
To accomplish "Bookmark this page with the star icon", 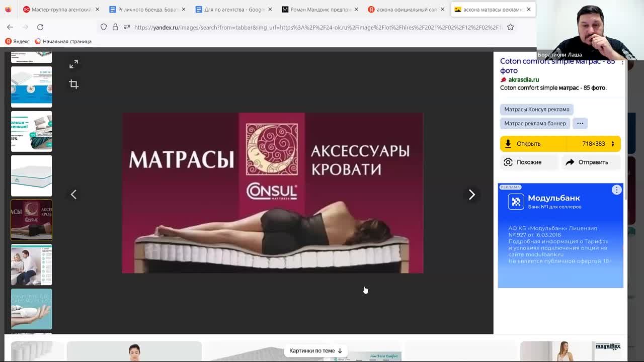I will coord(510,27).
